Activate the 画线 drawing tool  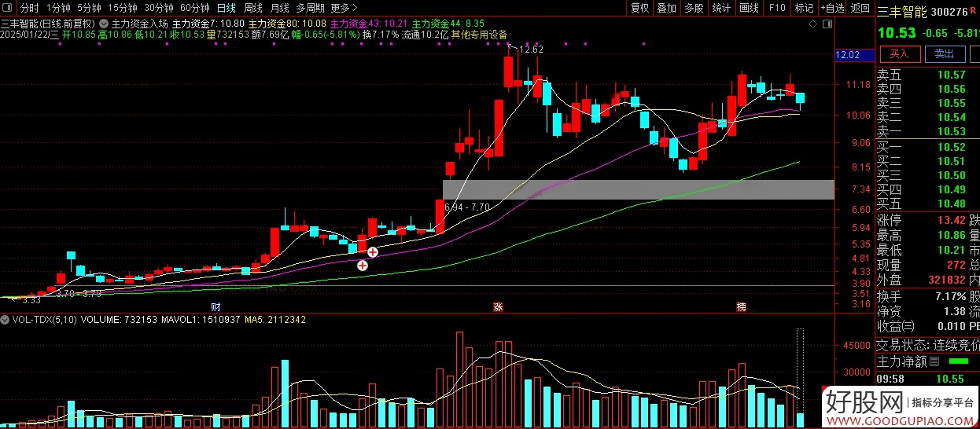click(x=749, y=8)
